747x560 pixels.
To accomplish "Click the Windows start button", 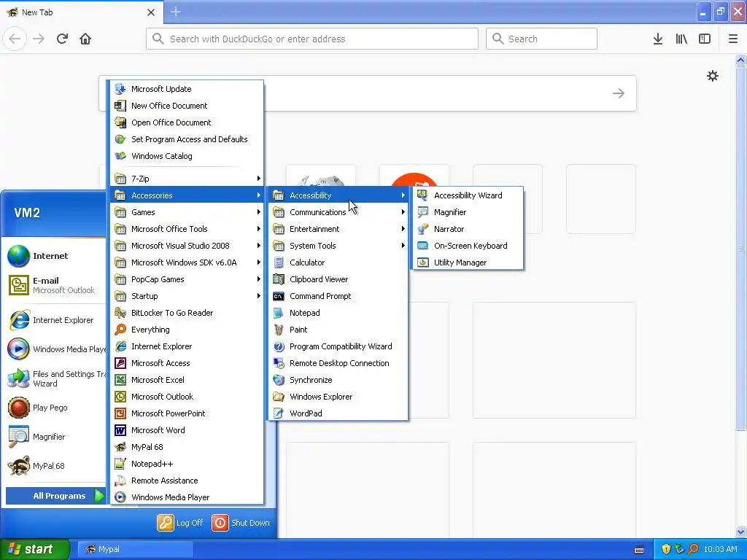I will pos(34,549).
